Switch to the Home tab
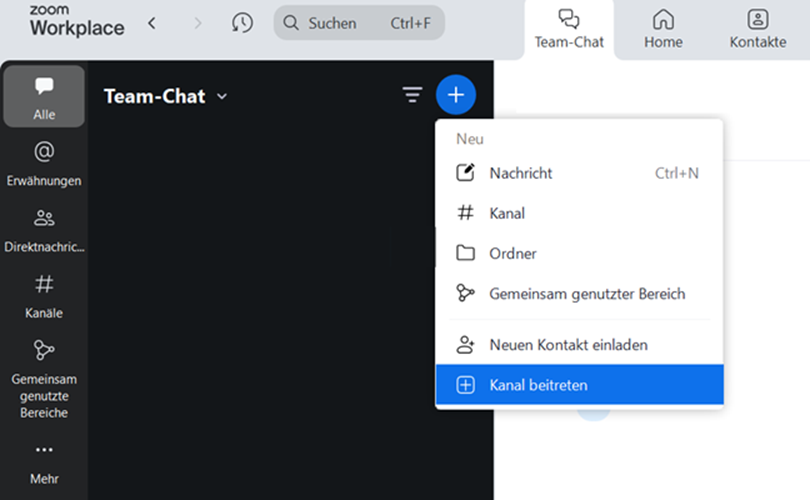The height and width of the screenshot is (500, 810). pos(663,29)
